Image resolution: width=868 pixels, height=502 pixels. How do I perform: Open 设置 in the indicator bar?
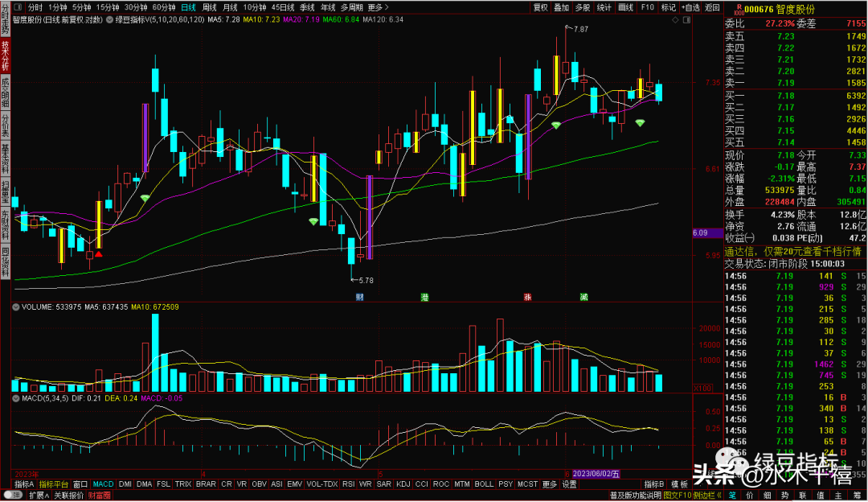pos(569,484)
